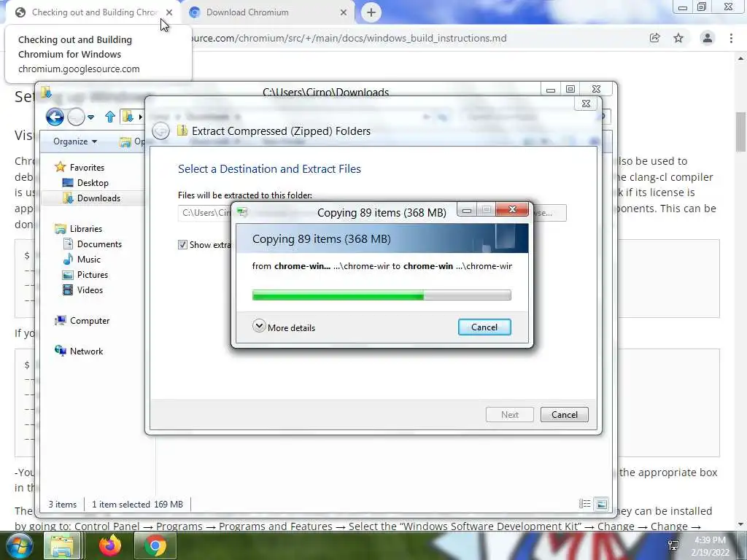Select Desktop in Explorer navigation pane
This screenshot has width=747, height=560.
tap(85, 183)
